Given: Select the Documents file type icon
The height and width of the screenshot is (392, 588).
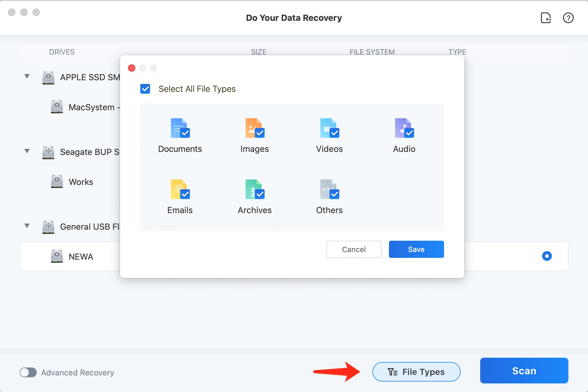Looking at the screenshot, I should click(x=180, y=128).
